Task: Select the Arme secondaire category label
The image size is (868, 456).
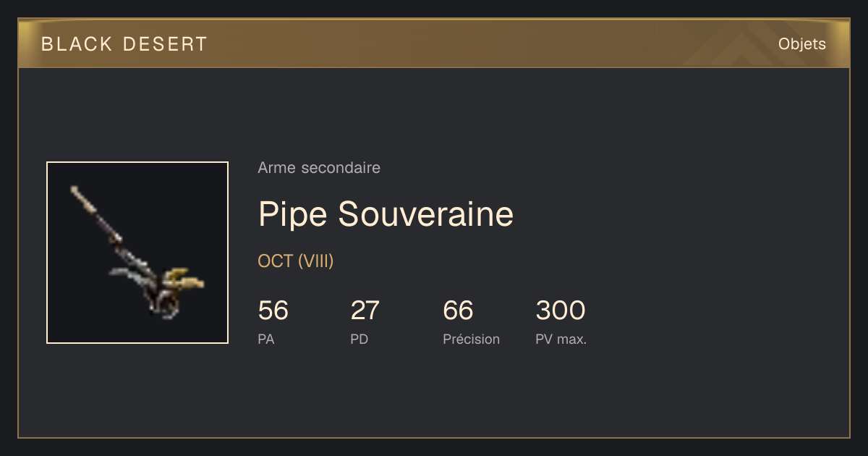Action: [319, 168]
